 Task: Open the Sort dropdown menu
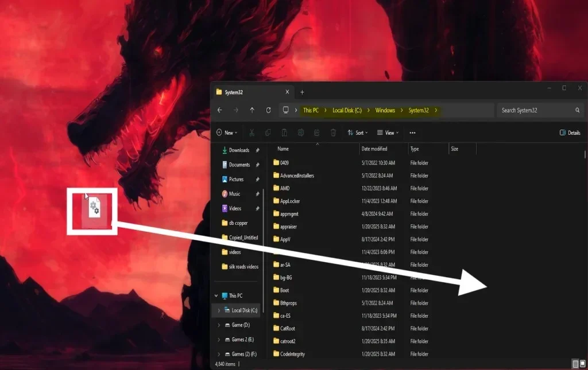pyautogui.click(x=357, y=133)
